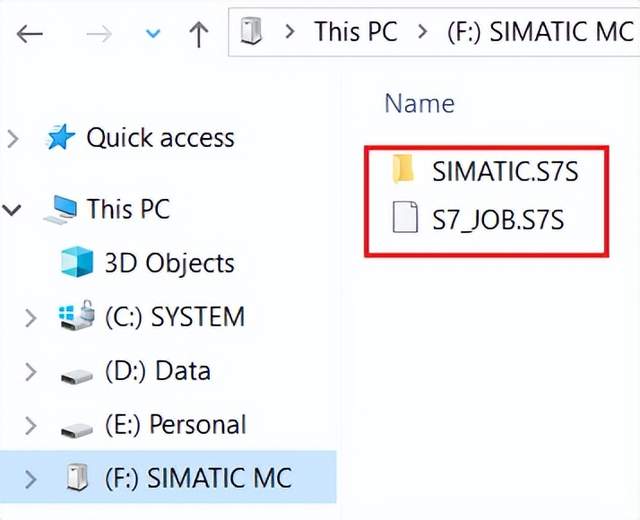The width and height of the screenshot is (640, 520).
Task: Open the recent locations dropdown arrow
Action: point(152,33)
